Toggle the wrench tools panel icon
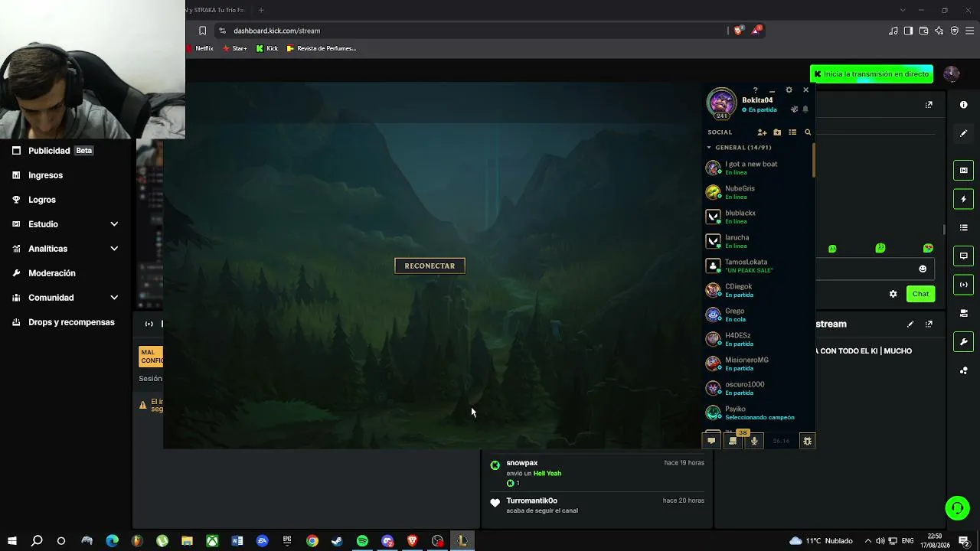The image size is (980, 551). pos(964,341)
